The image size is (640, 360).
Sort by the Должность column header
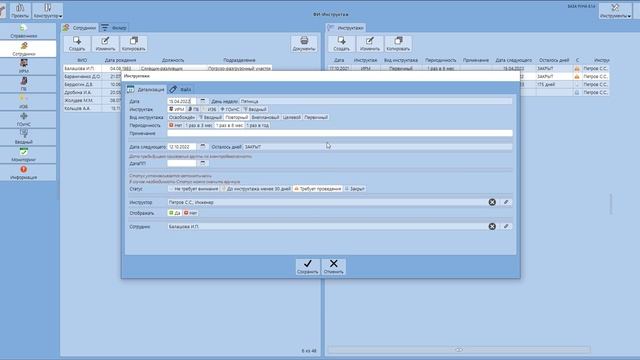click(x=173, y=60)
